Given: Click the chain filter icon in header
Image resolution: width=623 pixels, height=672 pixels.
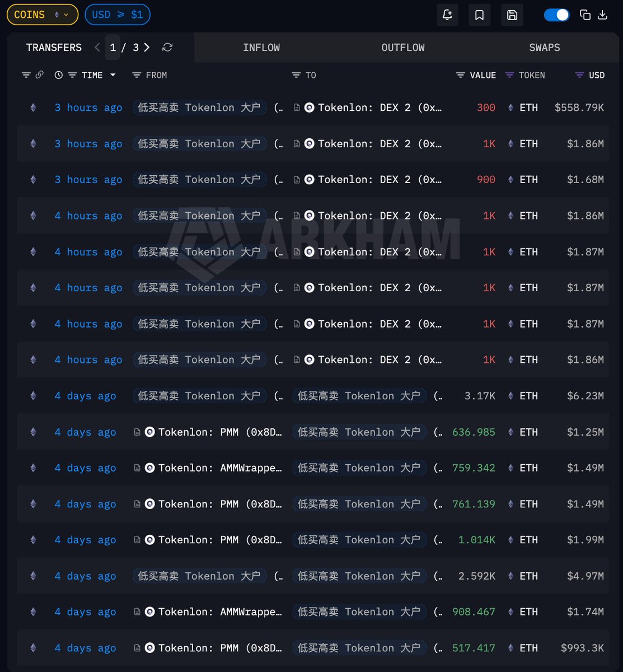Looking at the screenshot, I should [x=26, y=75].
